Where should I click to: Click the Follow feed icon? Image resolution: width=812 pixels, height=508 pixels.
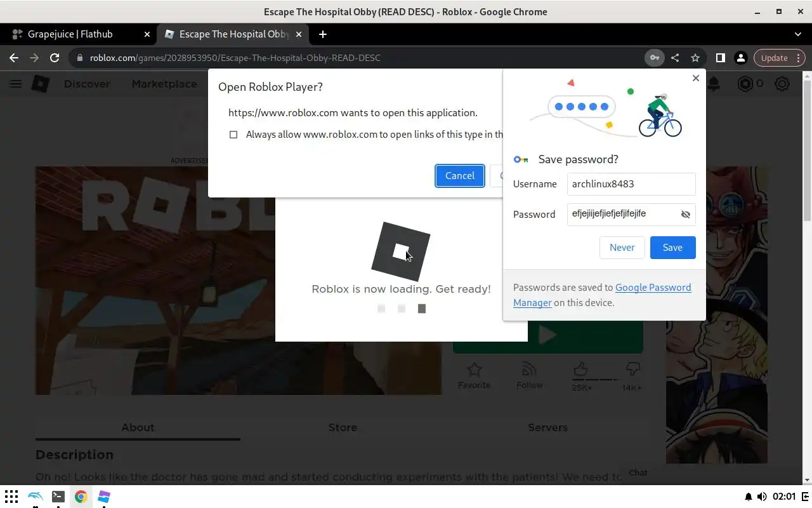tap(529, 369)
